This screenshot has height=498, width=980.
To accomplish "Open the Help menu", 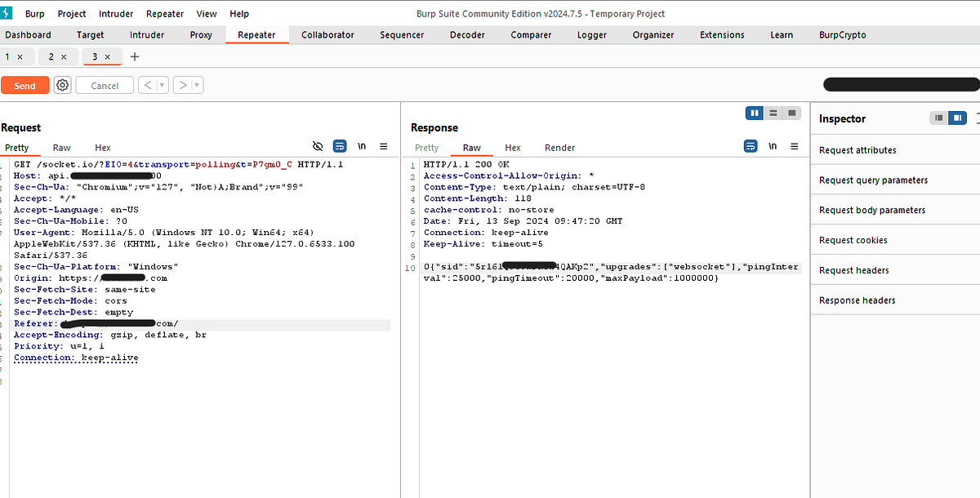I will point(239,14).
